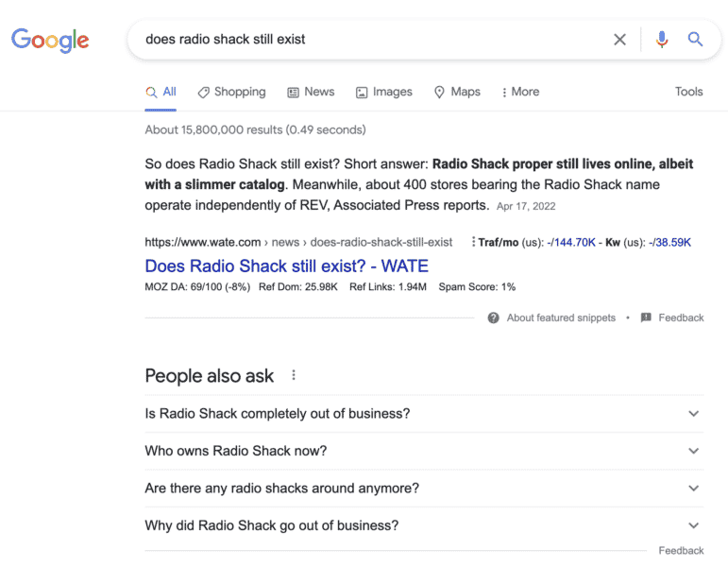Open the More search categories dropdown
This screenshot has height=567, width=728.
[520, 92]
